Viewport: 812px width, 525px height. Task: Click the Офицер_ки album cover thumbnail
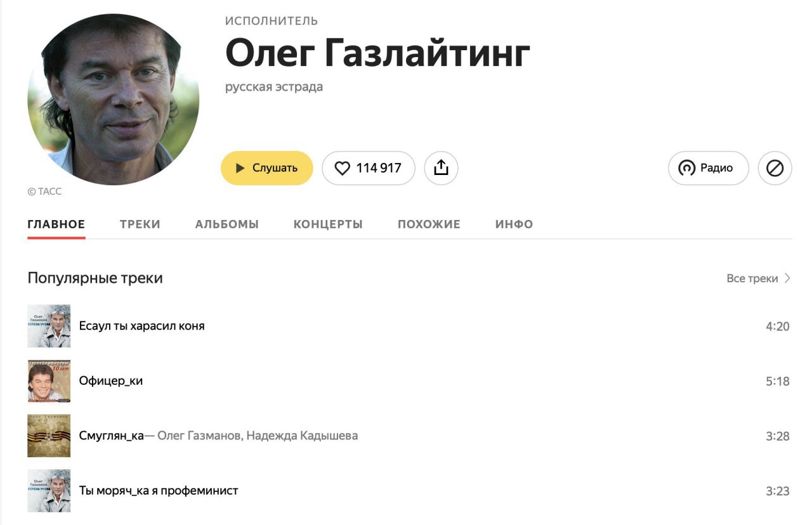tap(49, 381)
